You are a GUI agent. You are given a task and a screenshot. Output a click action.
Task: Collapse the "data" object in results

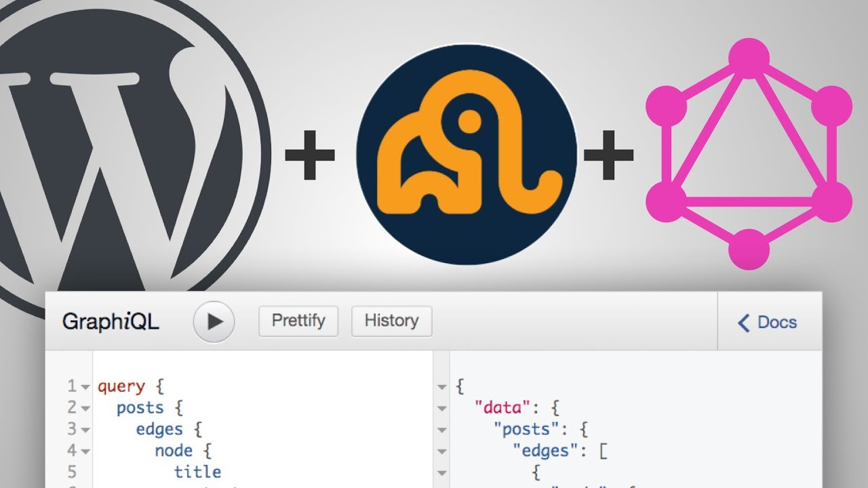[442, 409]
